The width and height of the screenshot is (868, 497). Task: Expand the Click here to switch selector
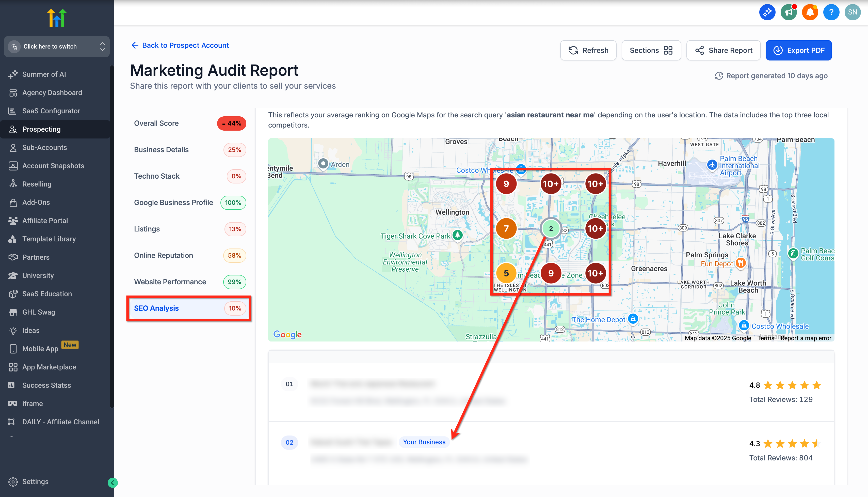click(57, 46)
